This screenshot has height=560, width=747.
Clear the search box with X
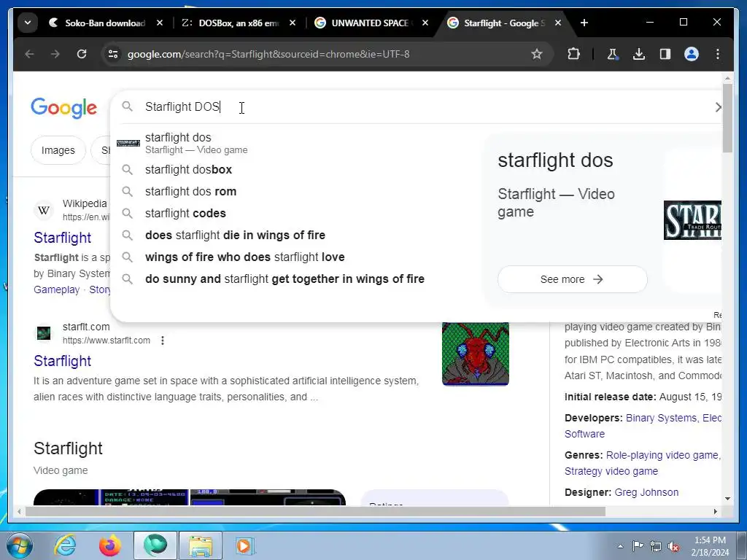point(718,107)
